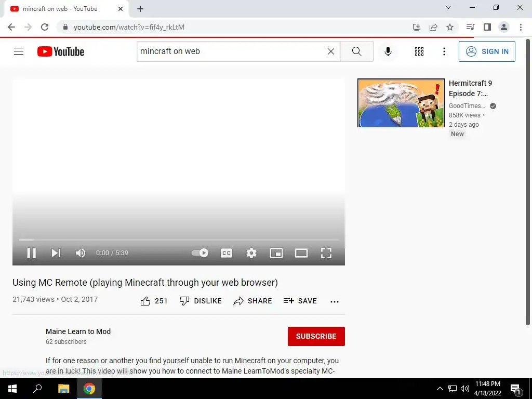Share the video via SHARE button

253,301
